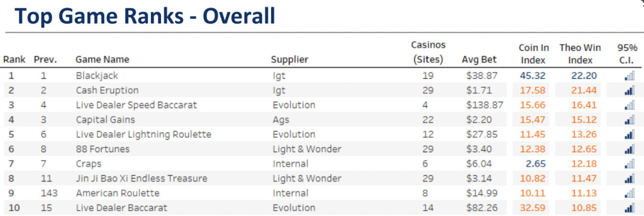The width and height of the screenshot is (644, 216).
Task: Click the confidence bars icon for Cash Eruption
Action: (x=629, y=91)
